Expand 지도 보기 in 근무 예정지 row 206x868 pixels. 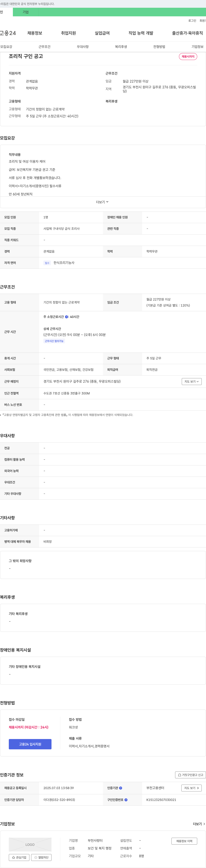(x=192, y=381)
